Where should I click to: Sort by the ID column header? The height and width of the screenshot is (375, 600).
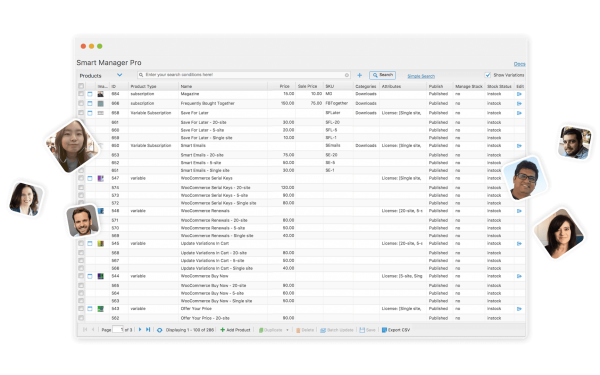[x=119, y=86]
